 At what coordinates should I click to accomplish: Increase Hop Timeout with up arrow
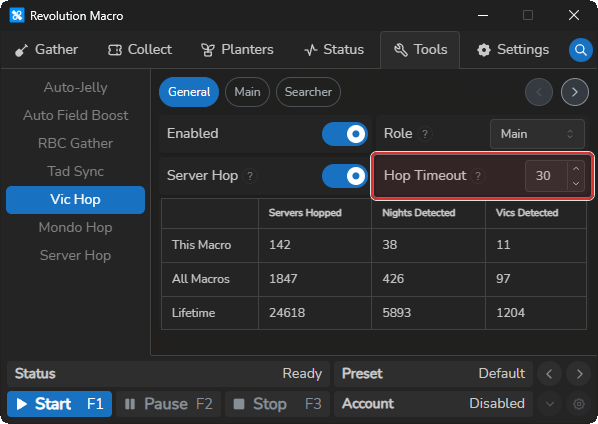point(576,169)
